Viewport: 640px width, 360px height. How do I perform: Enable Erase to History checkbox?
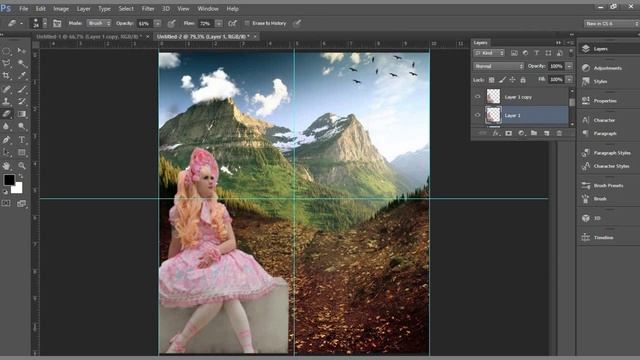tap(247, 23)
